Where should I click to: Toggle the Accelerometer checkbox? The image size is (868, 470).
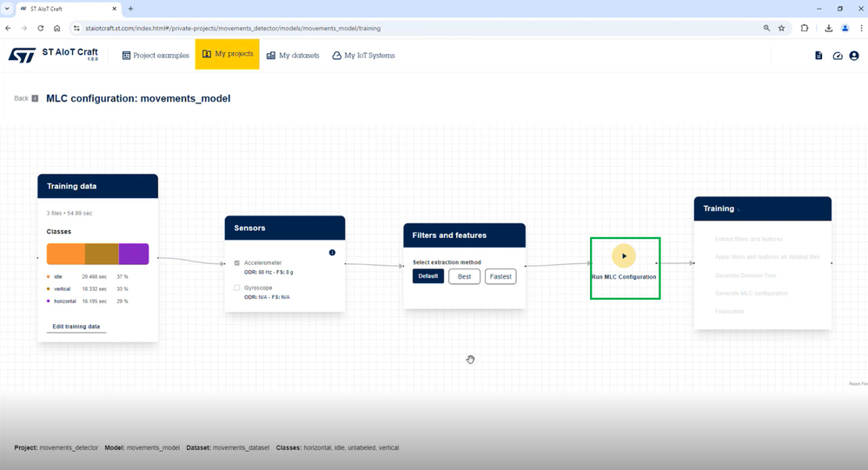[237, 263]
